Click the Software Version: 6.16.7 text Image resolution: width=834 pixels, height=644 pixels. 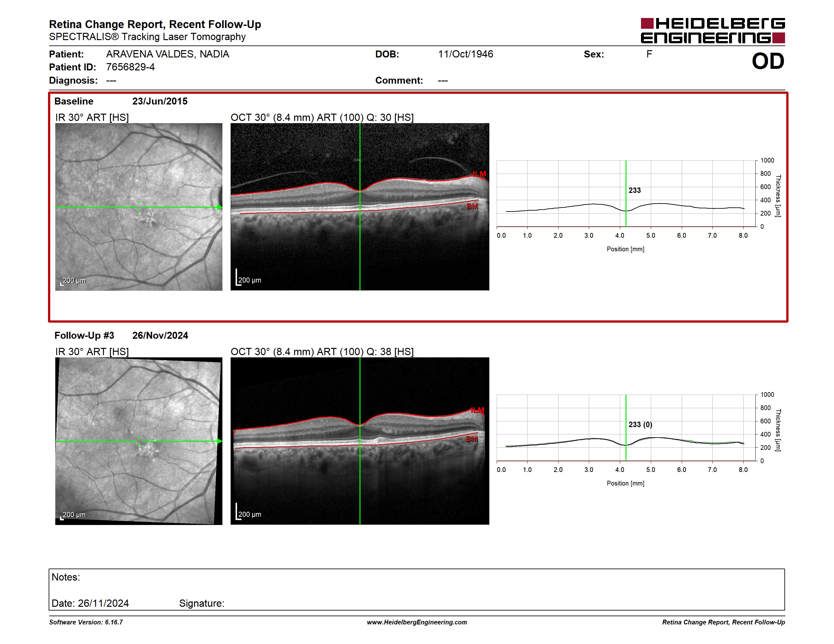pos(86,622)
